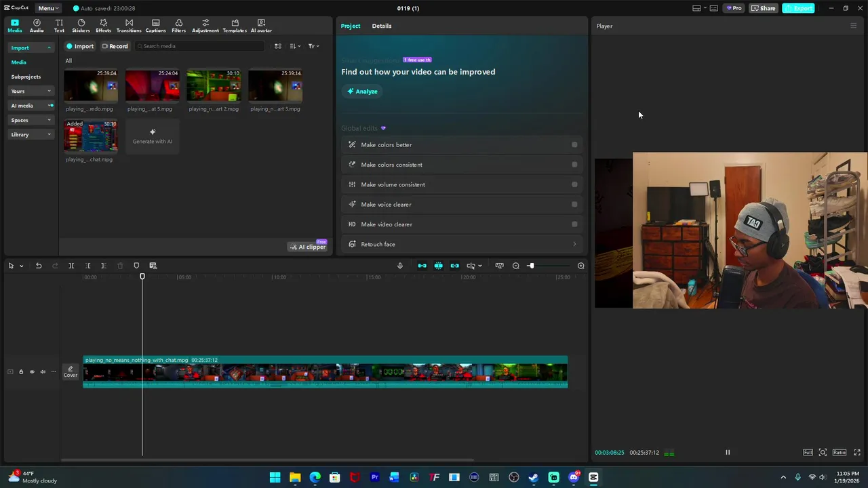Check the Make colors better option
The height and width of the screenshot is (488, 868).
point(574,144)
